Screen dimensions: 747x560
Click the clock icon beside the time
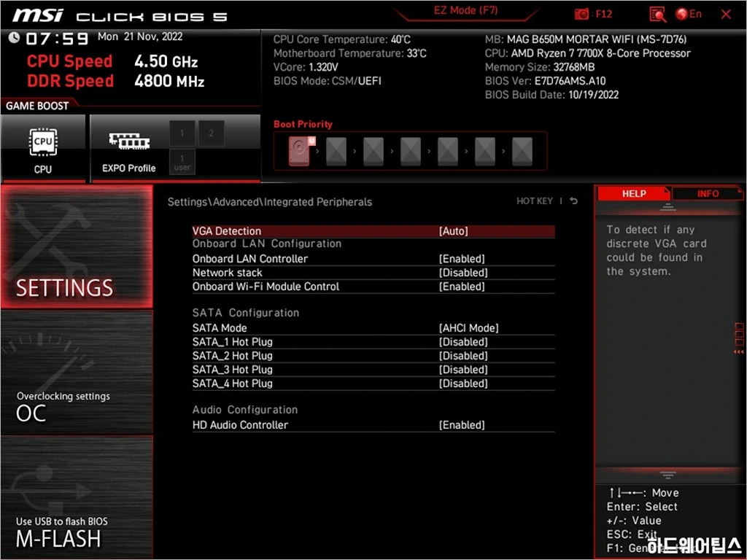(x=15, y=37)
